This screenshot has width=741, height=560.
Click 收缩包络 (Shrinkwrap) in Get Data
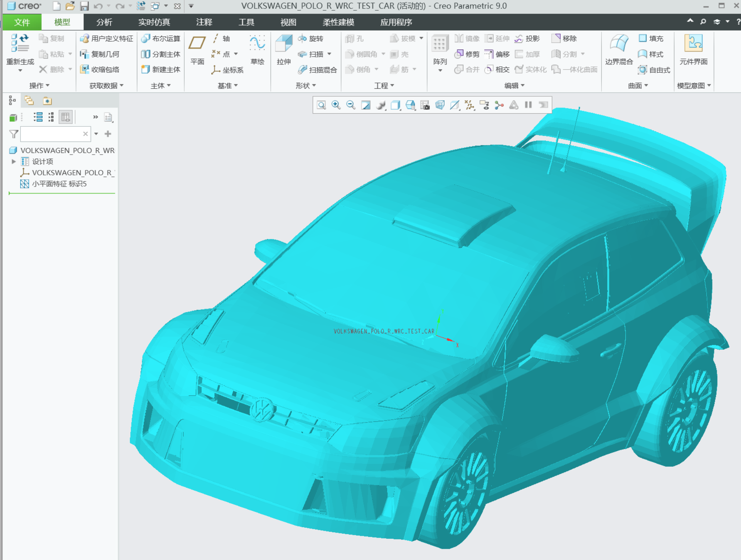[x=99, y=70]
